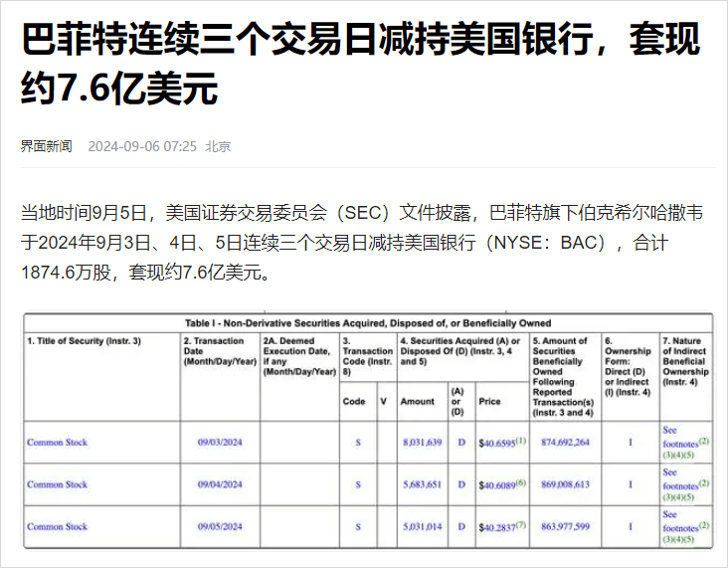Click the price $40.6089
This screenshot has width=728, height=568.
coord(497,485)
